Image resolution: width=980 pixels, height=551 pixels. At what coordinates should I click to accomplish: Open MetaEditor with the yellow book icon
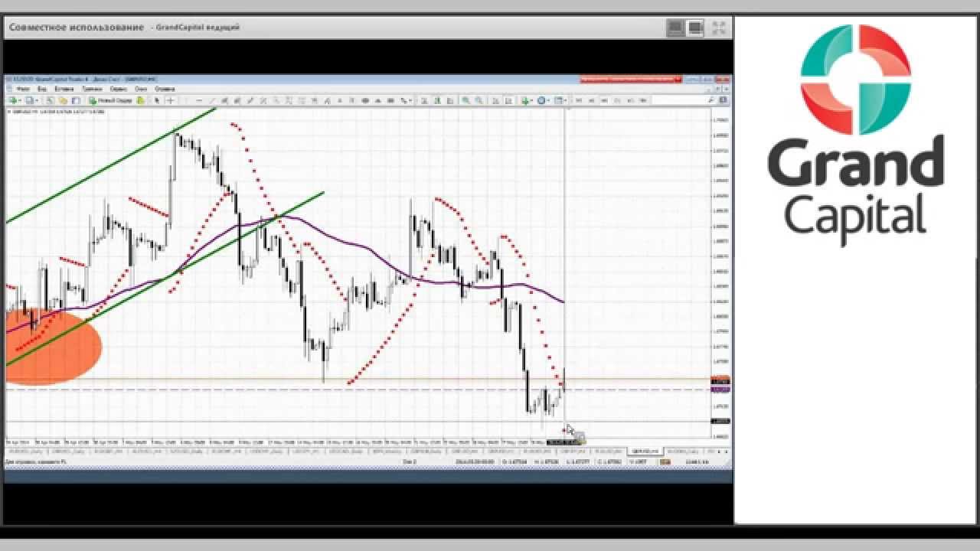140,100
